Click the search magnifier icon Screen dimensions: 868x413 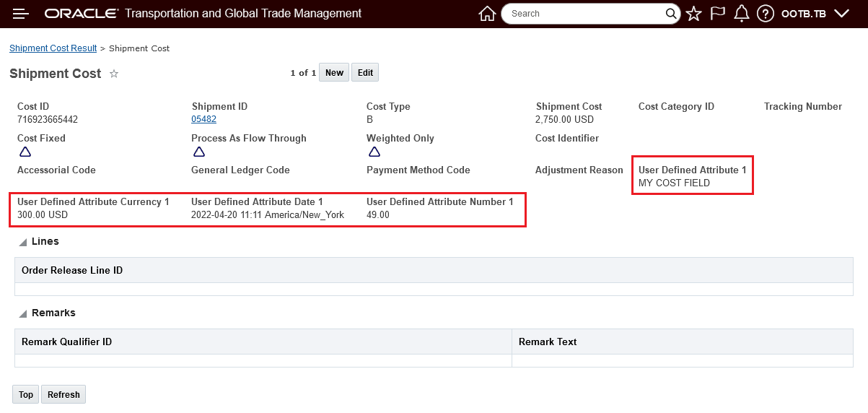(x=672, y=14)
